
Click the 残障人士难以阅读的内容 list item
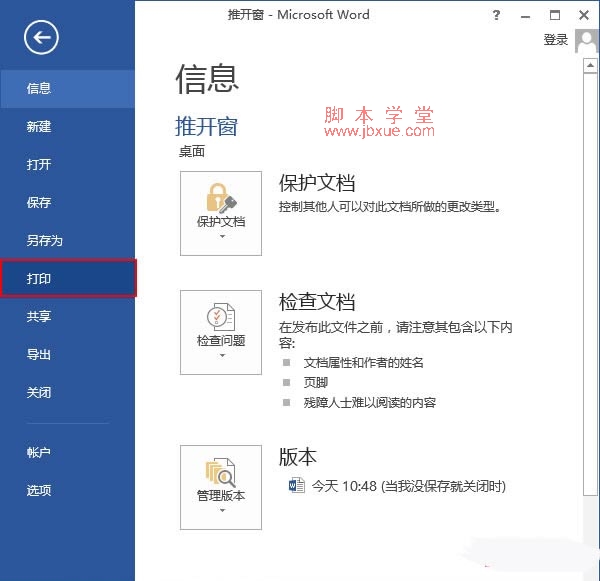[x=370, y=402]
